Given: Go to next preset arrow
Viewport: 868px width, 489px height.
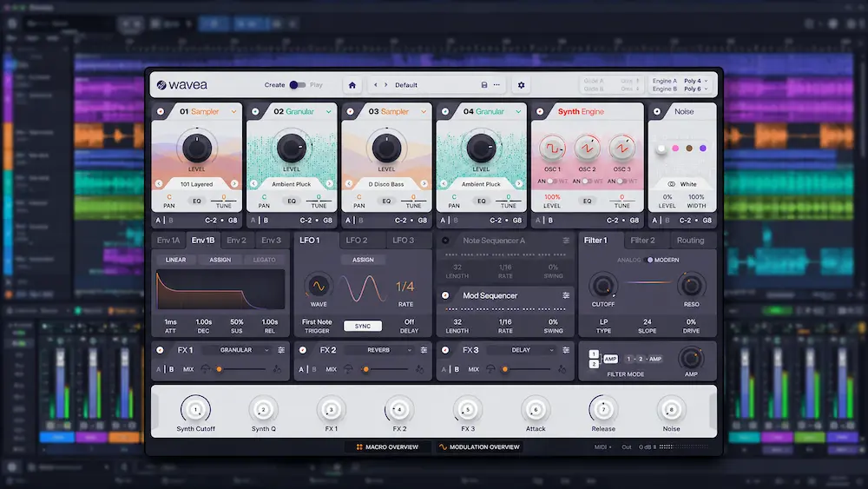Looking at the screenshot, I should click(386, 85).
